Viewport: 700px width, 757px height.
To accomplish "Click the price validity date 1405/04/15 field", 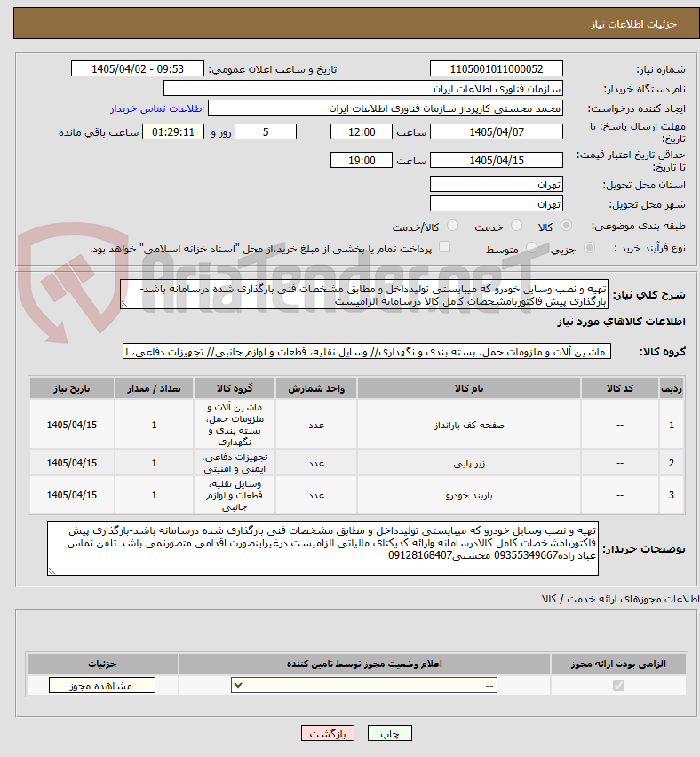I will click(497, 160).
